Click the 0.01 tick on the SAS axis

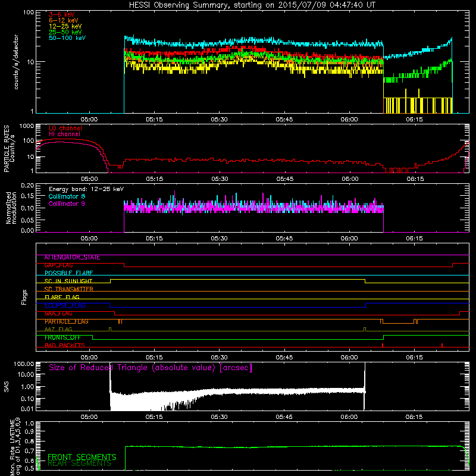pyautogui.click(x=27, y=409)
